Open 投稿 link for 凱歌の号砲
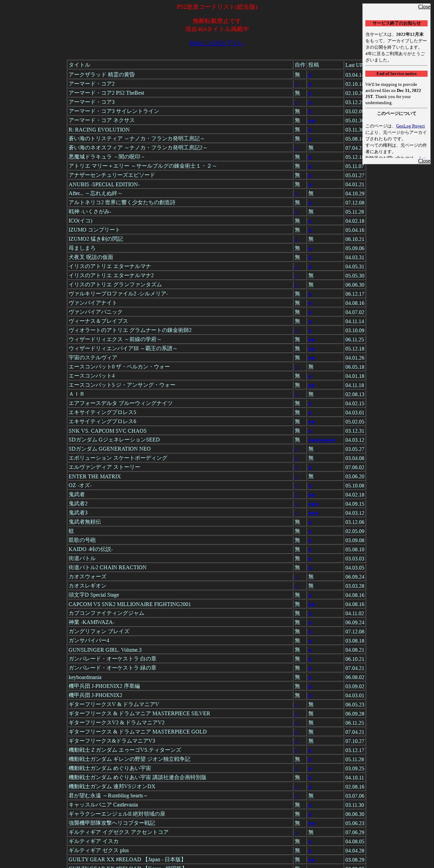 310,540
